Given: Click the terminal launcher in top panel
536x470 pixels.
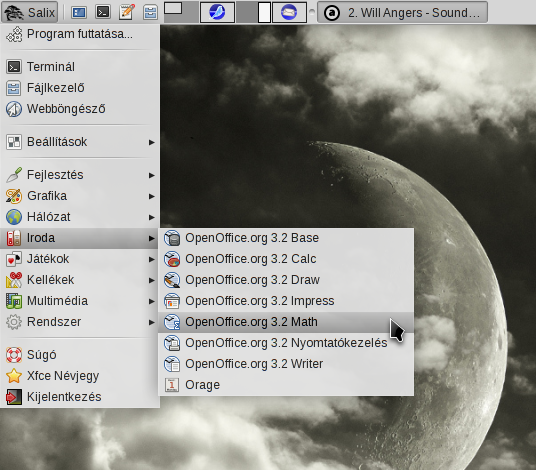Looking at the screenshot, I should coord(103,12).
